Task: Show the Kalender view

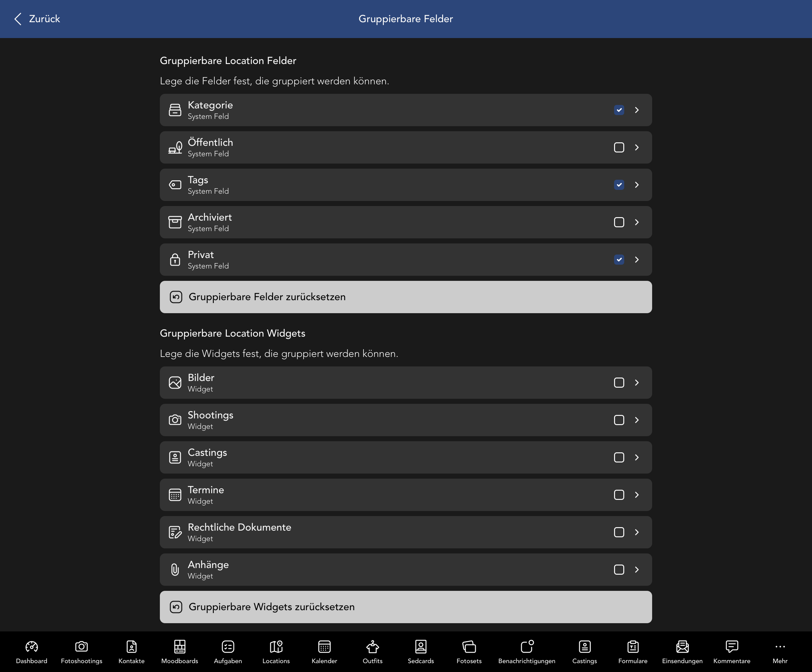Action: 324,651
